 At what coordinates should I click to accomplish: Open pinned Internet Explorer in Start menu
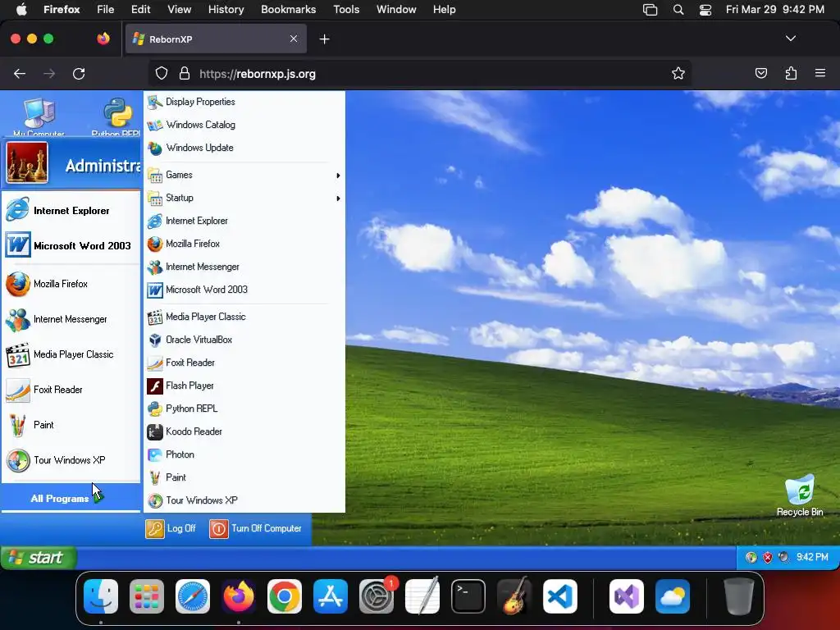[x=71, y=211]
